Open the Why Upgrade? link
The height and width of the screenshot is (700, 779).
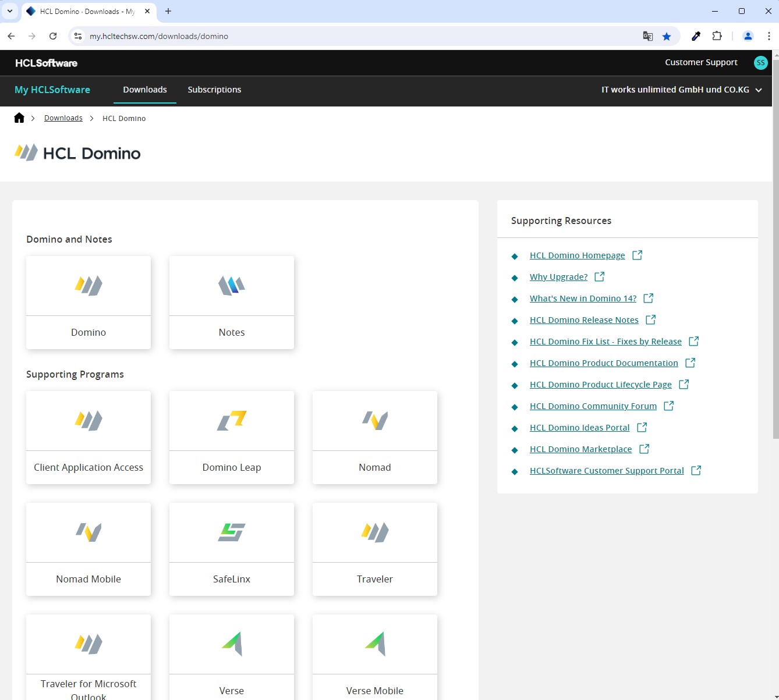pos(559,277)
